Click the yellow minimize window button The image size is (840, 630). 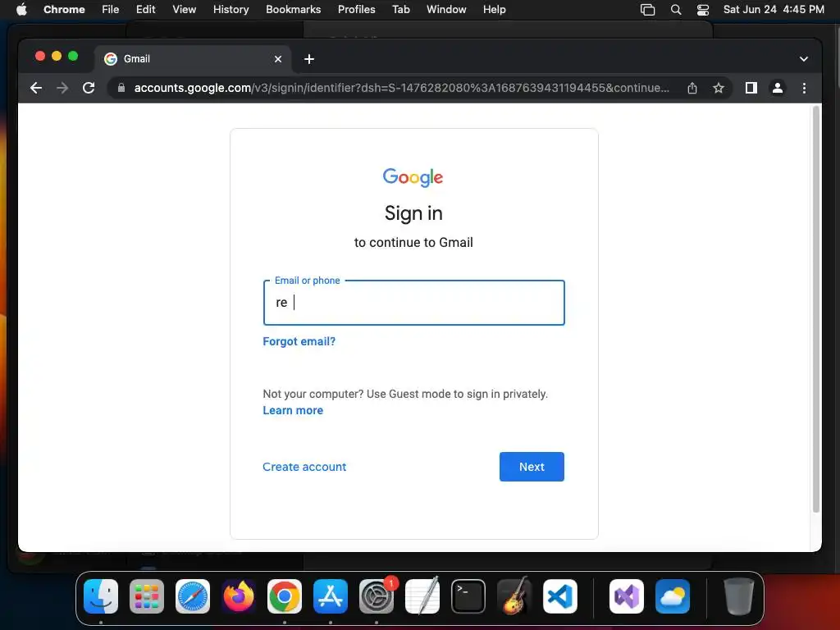pos(57,56)
